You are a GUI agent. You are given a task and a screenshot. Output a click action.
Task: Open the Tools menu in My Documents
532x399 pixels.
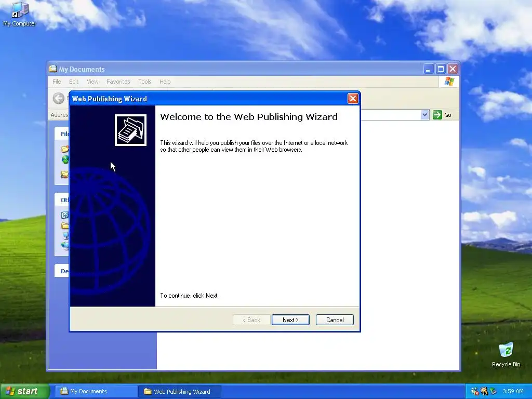coord(144,82)
